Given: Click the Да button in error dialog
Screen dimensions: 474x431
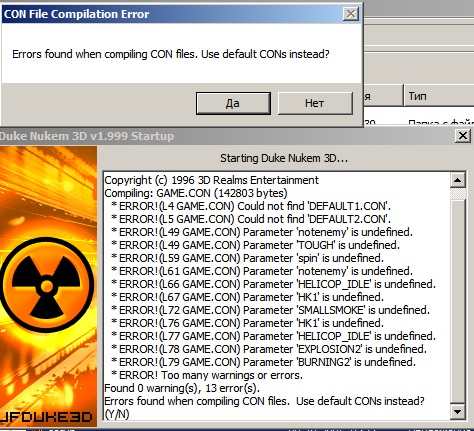Looking at the screenshot, I should pyautogui.click(x=233, y=103).
